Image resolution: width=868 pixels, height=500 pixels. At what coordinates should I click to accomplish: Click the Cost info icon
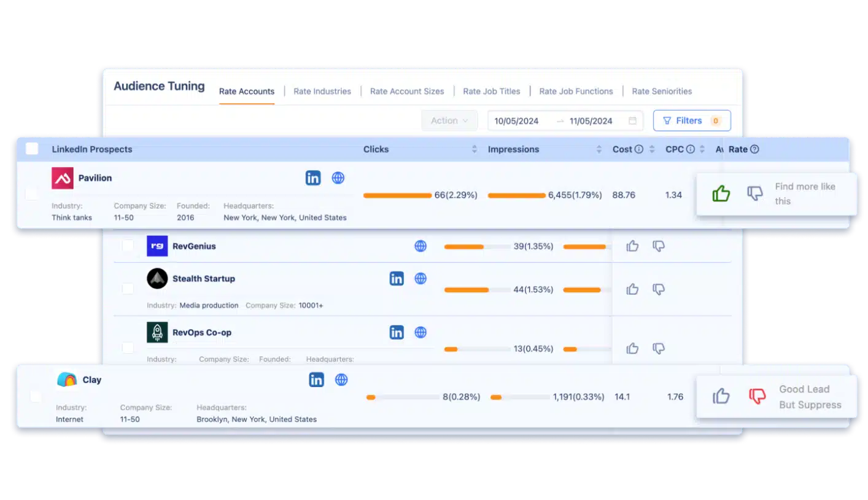(x=638, y=149)
